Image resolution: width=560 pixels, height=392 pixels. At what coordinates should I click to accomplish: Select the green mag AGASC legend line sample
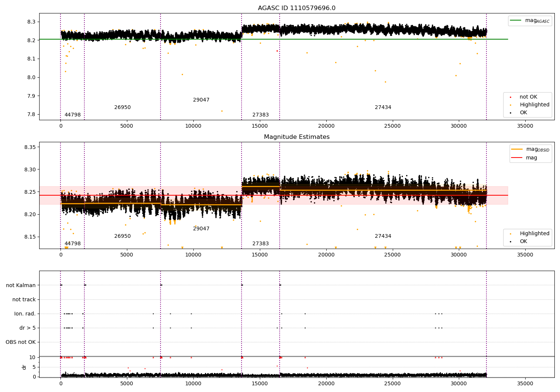(516, 21)
